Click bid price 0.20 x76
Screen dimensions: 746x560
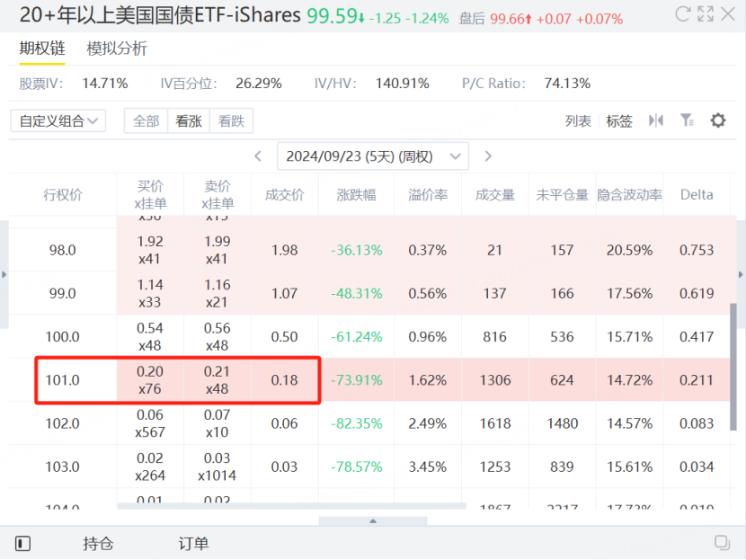(150, 379)
